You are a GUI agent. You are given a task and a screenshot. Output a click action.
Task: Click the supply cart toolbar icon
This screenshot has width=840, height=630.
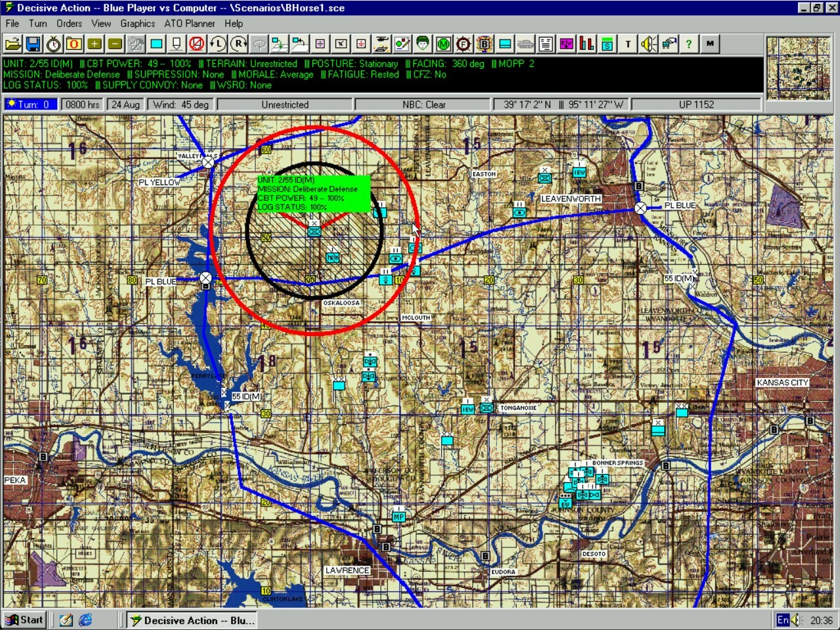pyautogui.click(x=669, y=44)
